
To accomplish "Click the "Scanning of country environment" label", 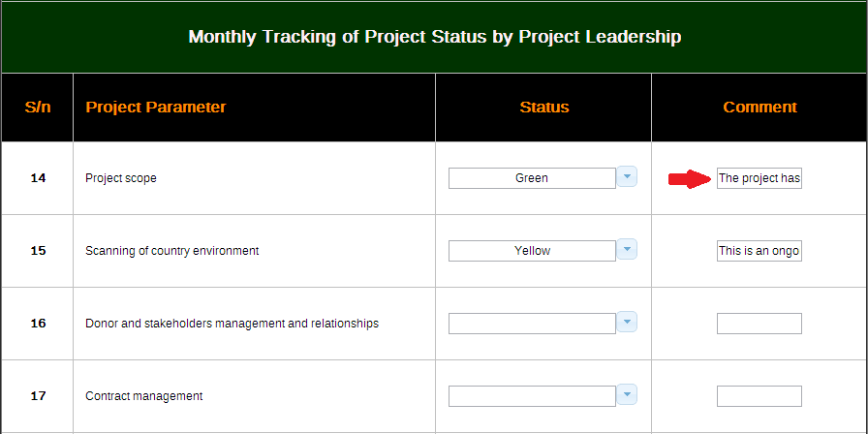I will coord(172,251).
